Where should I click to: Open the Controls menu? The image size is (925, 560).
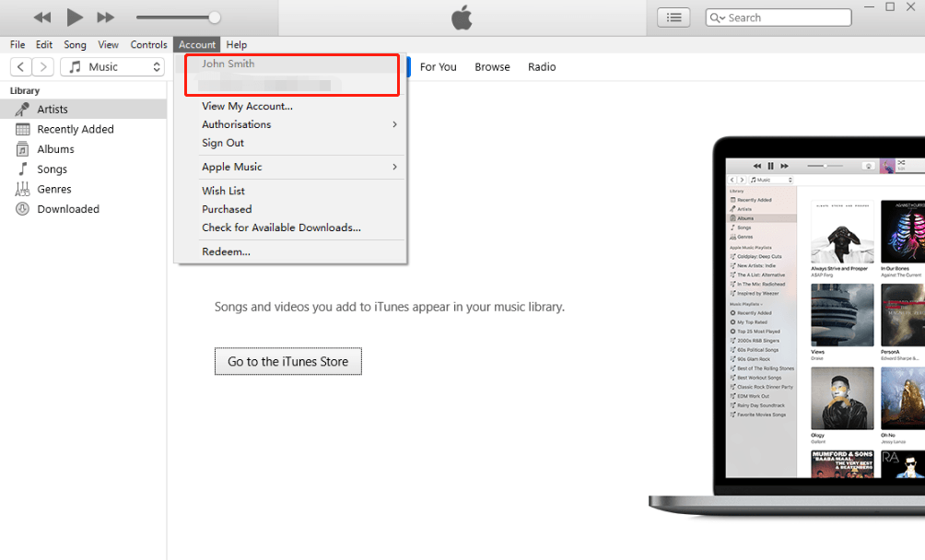[148, 45]
